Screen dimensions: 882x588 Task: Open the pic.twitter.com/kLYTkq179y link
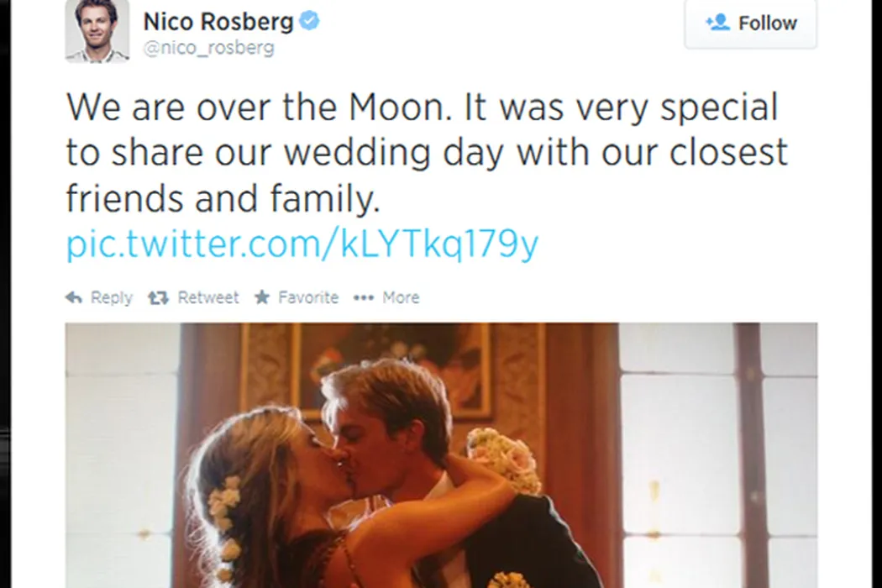pyautogui.click(x=302, y=245)
